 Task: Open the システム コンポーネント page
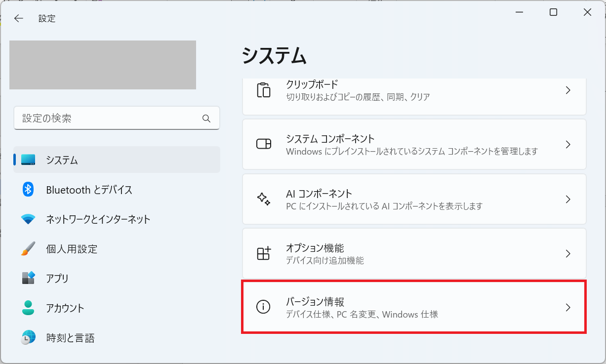[x=414, y=144]
